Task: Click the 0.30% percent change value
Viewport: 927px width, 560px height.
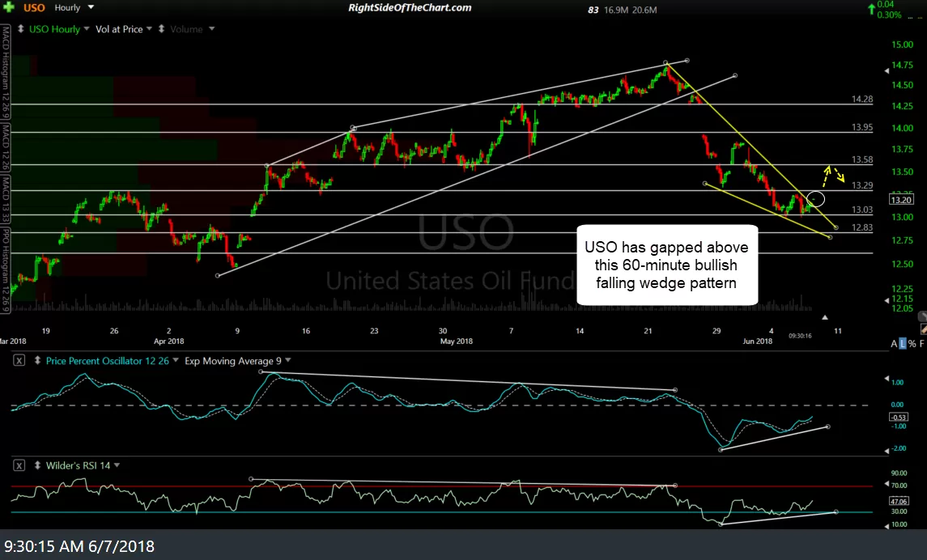Action: coord(890,15)
